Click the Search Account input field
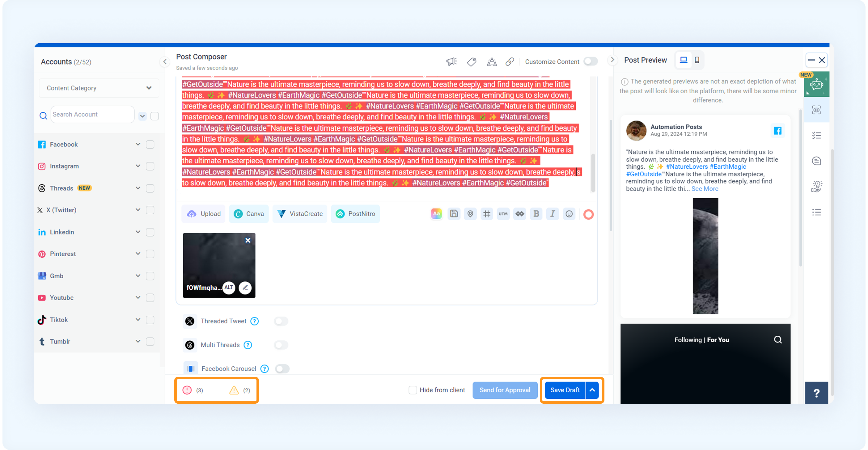 [x=93, y=115]
